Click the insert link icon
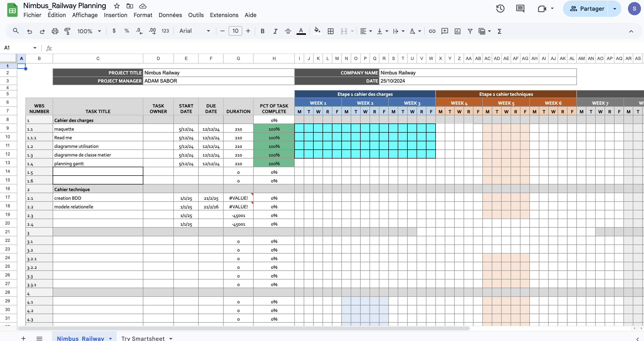The height and width of the screenshot is (341, 644). tap(432, 31)
